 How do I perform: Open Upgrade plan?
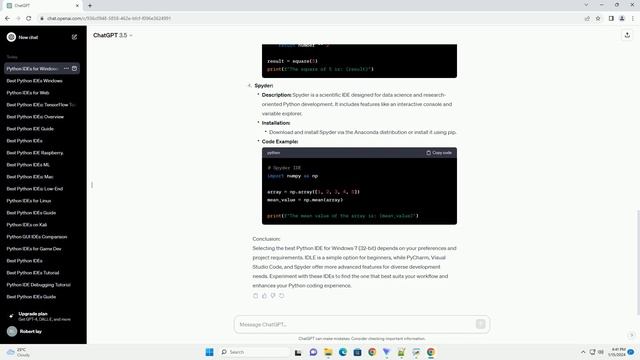(42, 316)
